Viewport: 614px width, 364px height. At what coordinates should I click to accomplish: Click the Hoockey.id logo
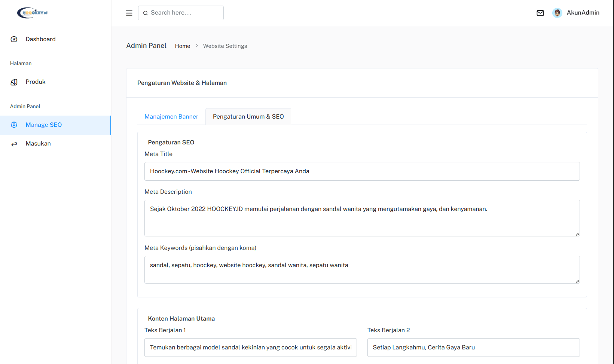point(33,13)
